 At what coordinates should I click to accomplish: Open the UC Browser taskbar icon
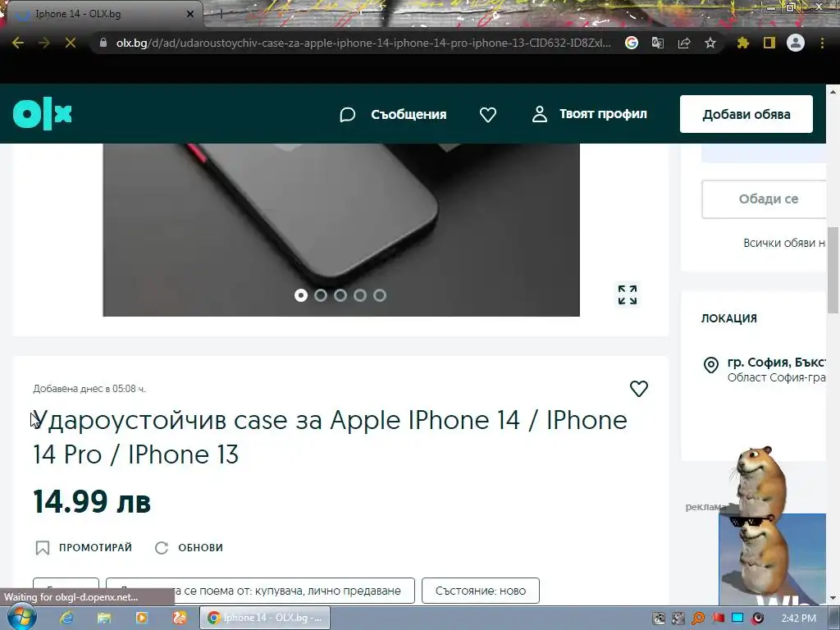tap(180, 618)
